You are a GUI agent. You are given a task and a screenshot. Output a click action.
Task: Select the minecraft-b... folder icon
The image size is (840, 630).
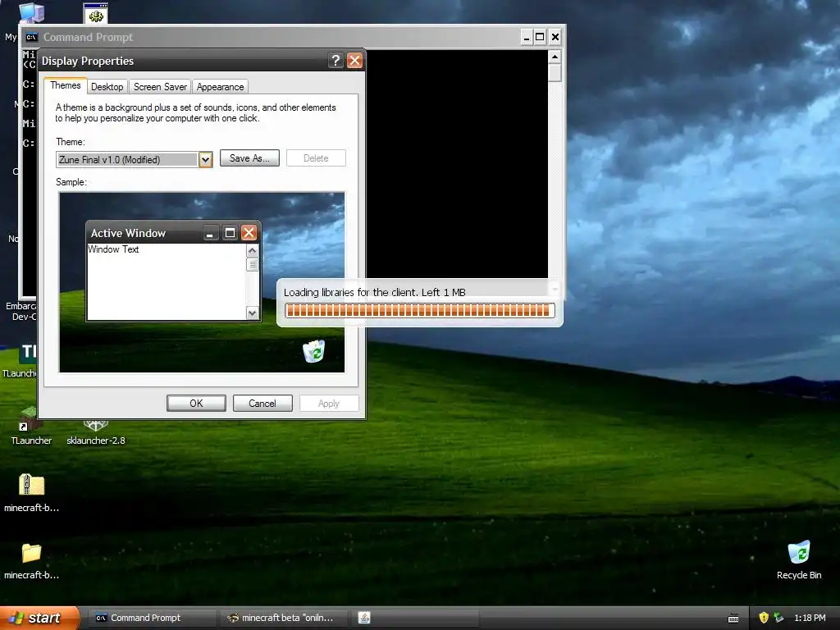point(31,560)
